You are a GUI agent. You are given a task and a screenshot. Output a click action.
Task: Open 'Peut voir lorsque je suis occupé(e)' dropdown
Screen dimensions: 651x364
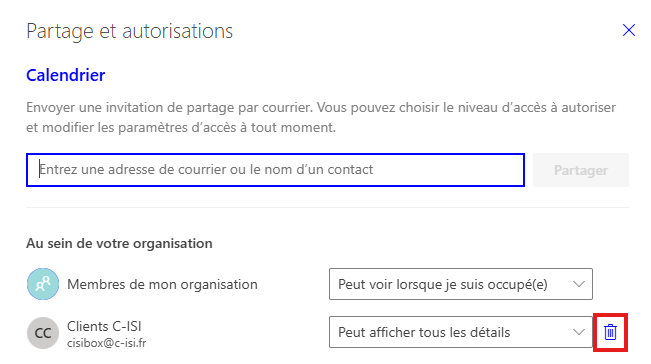click(461, 284)
